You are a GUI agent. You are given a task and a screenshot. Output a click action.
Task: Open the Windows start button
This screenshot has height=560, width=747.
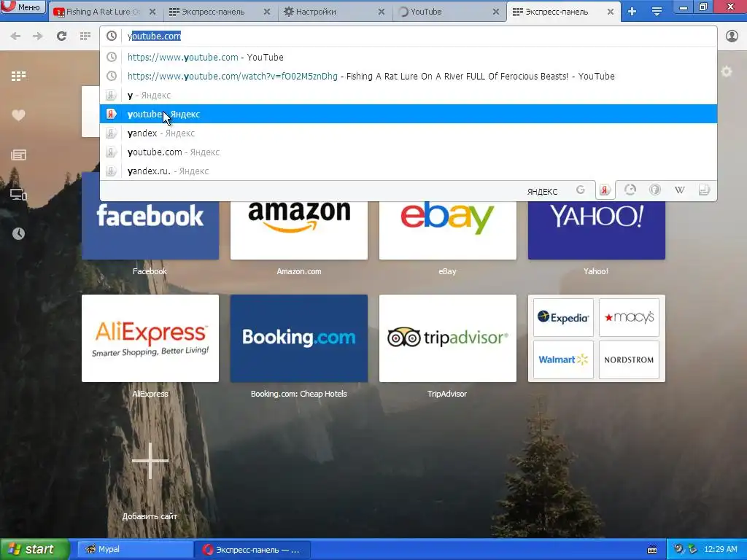tap(34, 550)
